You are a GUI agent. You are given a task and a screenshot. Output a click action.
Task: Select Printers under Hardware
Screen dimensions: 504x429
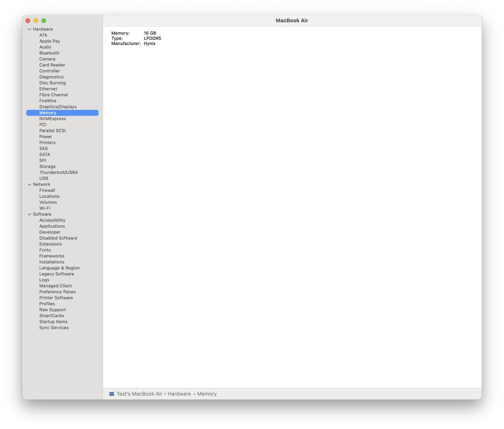pos(47,143)
